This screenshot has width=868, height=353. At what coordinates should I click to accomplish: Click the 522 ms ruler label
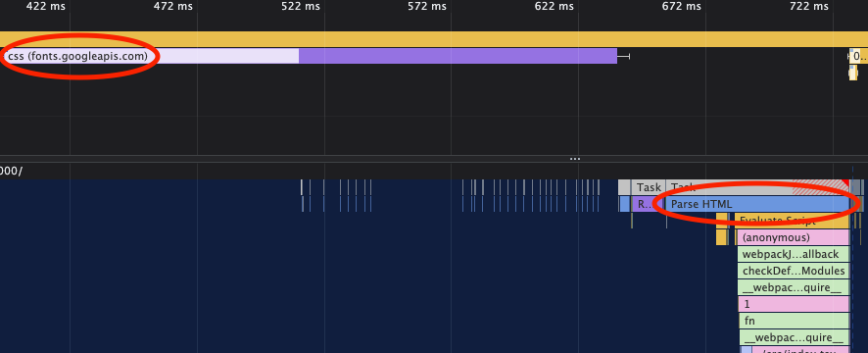click(301, 7)
